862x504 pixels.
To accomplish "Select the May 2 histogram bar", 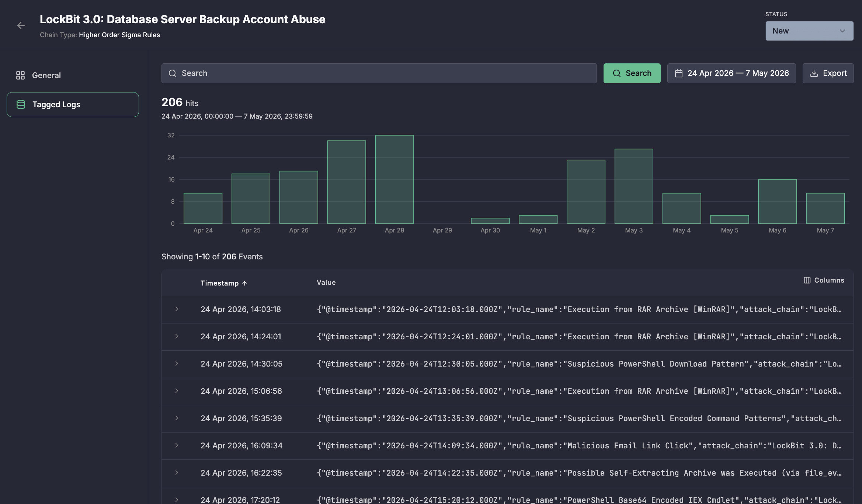I will coord(586,192).
